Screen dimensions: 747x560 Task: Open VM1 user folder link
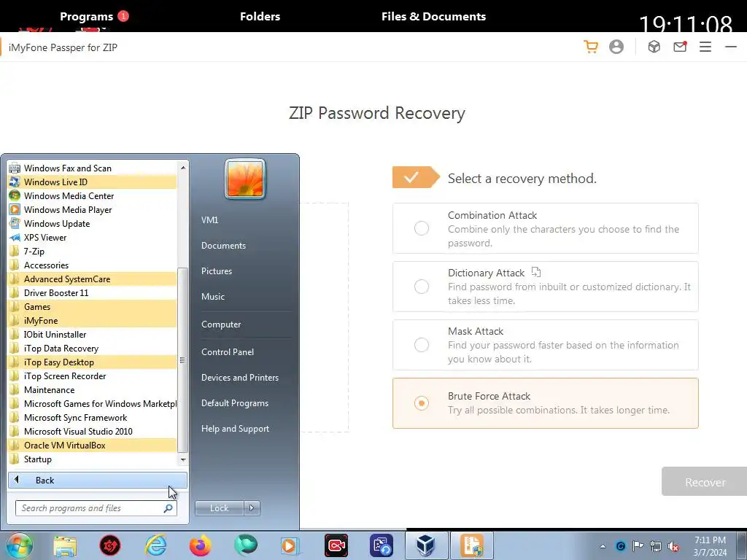point(209,219)
